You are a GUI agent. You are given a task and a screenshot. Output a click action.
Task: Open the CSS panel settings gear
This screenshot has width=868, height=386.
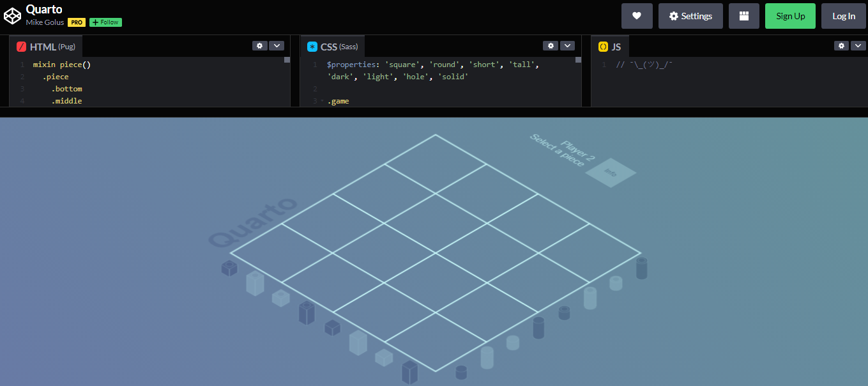[551, 45]
